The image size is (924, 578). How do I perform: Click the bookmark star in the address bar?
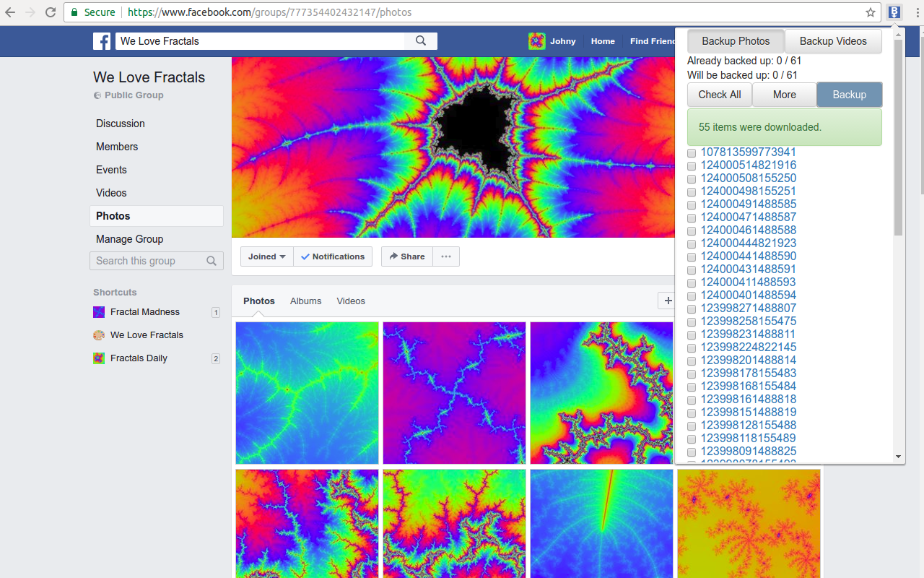coord(871,12)
